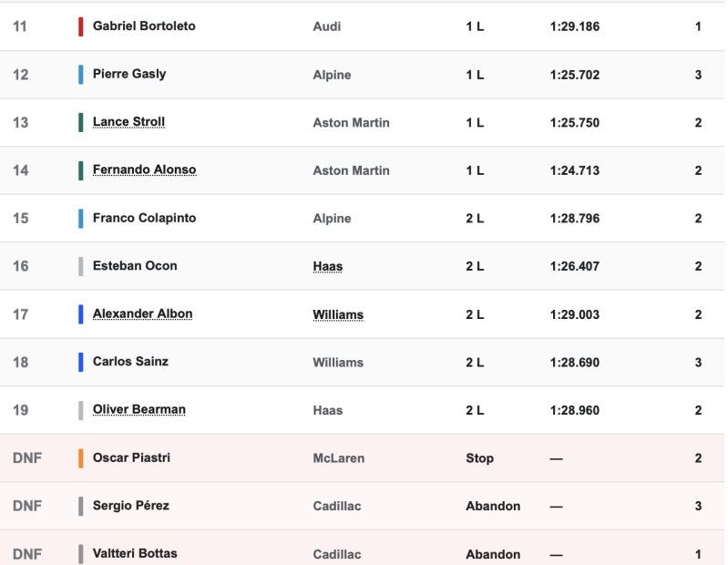
Task: Click the Stop status for Oscar Piastri
Action: (479, 458)
